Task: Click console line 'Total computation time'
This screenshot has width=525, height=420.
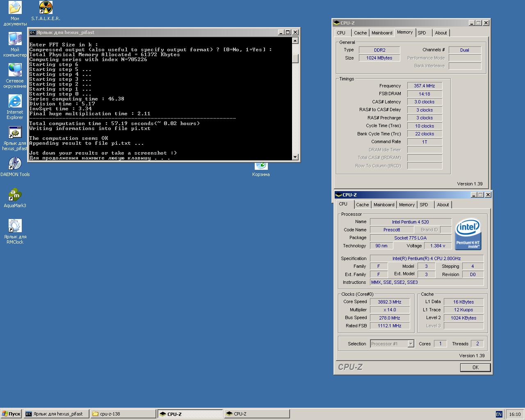Action: click(114, 123)
